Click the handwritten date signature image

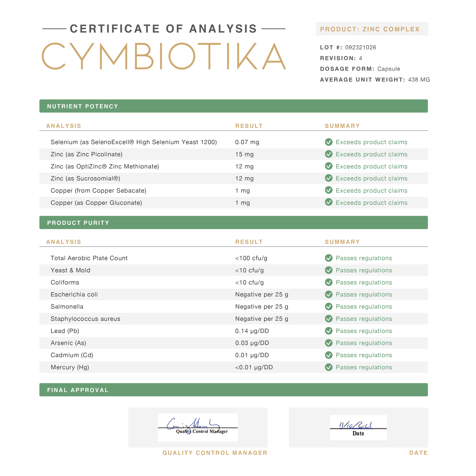(358, 427)
